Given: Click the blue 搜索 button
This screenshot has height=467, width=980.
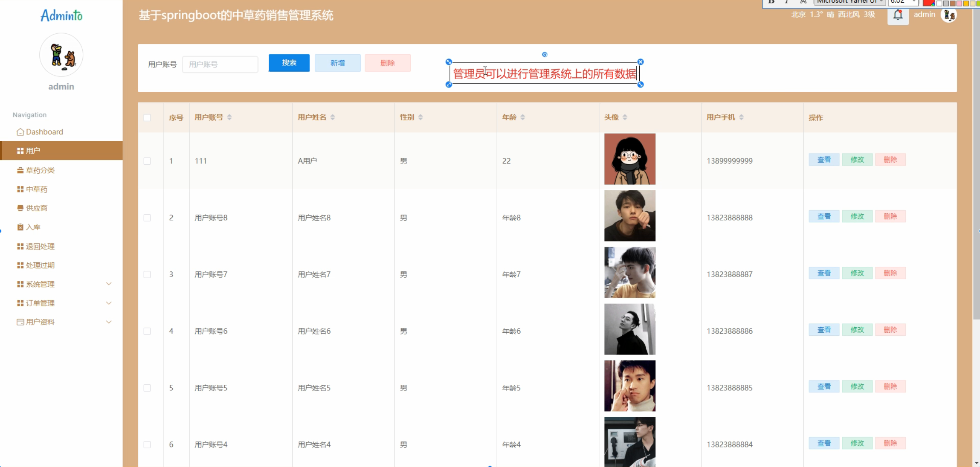Looking at the screenshot, I should (289, 63).
